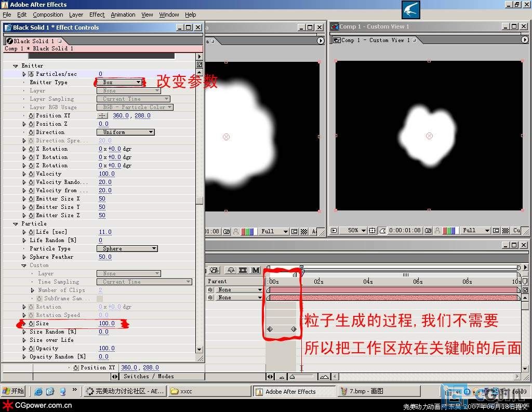Toggle transparency grid in middle comp window

pyautogui.click(x=304, y=232)
